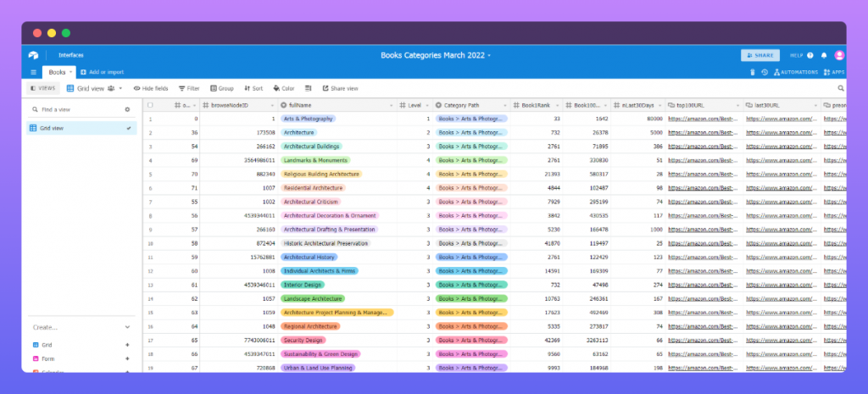Open the notifications bell
The width and height of the screenshot is (868, 394).
pyautogui.click(x=824, y=55)
